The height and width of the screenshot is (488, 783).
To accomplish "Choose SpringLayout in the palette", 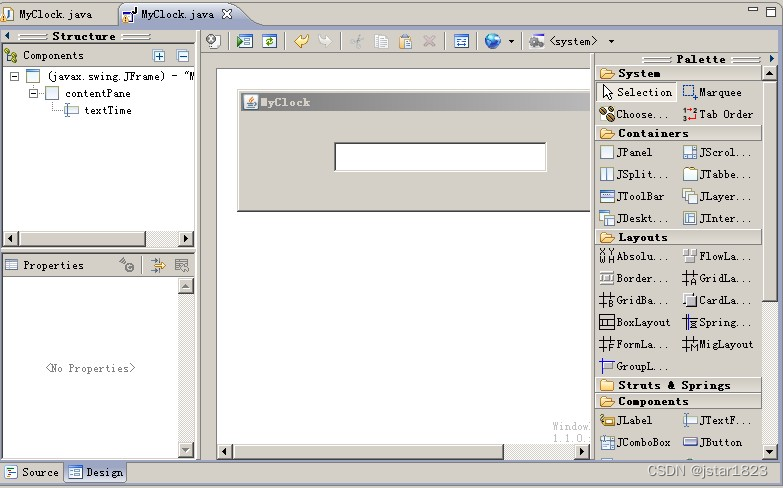I will point(717,322).
